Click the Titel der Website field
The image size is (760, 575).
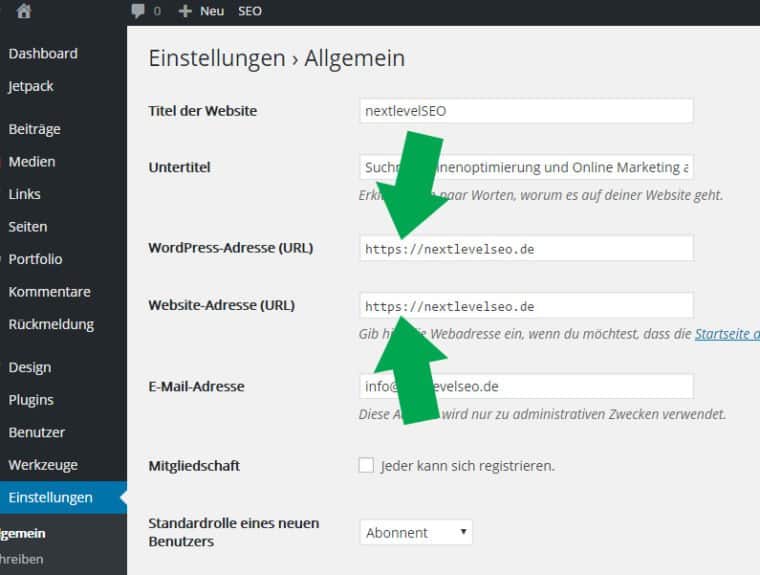[x=526, y=111]
